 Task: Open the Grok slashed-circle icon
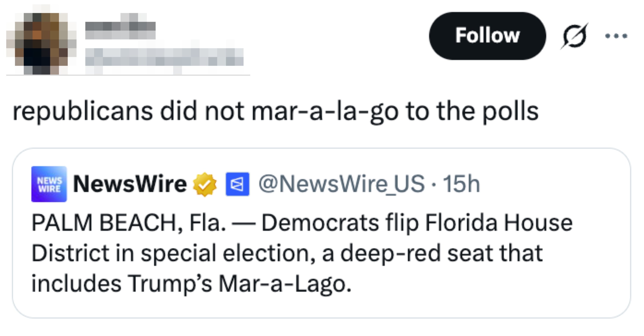(574, 36)
